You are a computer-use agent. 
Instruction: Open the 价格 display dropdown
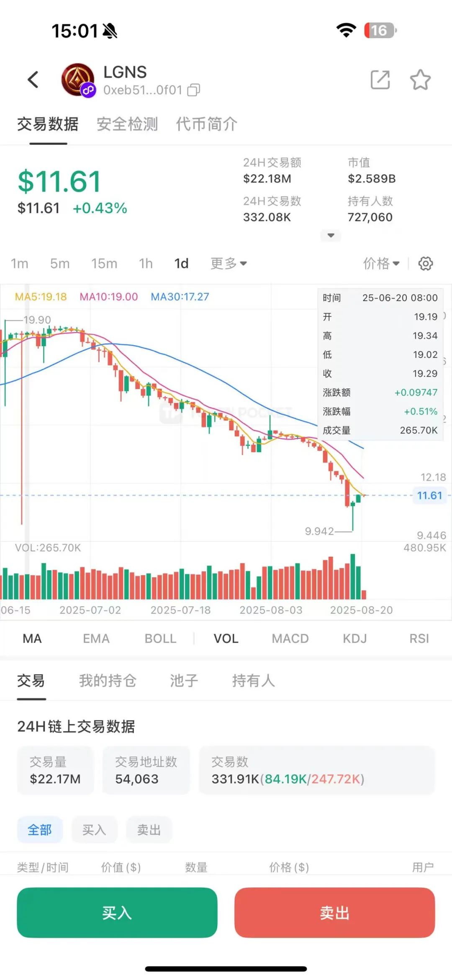pos(381,264)
